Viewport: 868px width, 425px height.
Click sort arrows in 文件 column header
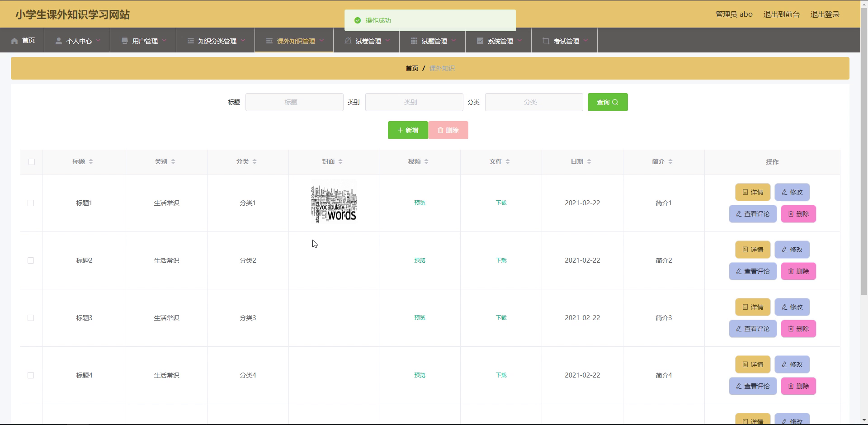pos(508,161)
